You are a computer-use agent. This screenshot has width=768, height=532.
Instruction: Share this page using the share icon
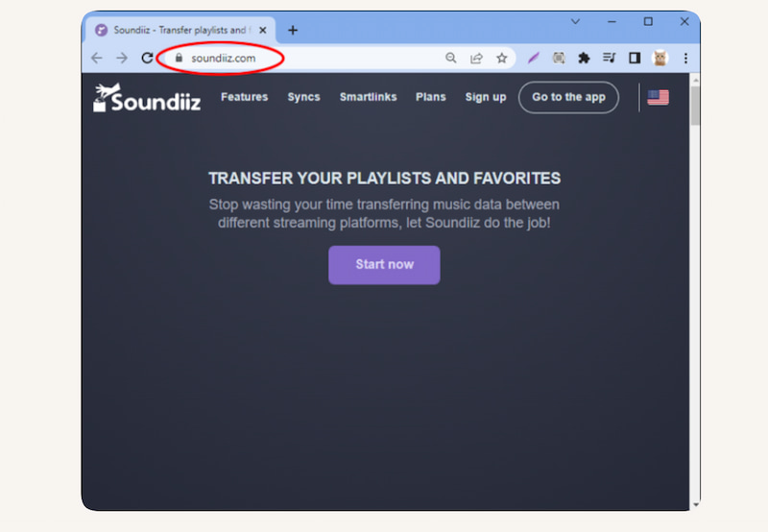tap(476, 59)
